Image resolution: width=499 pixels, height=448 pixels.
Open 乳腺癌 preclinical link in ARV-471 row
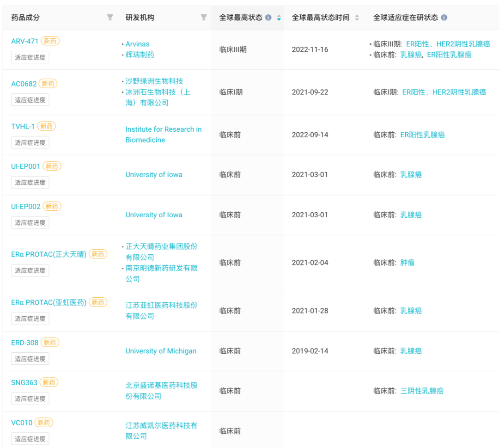[411, 55]
